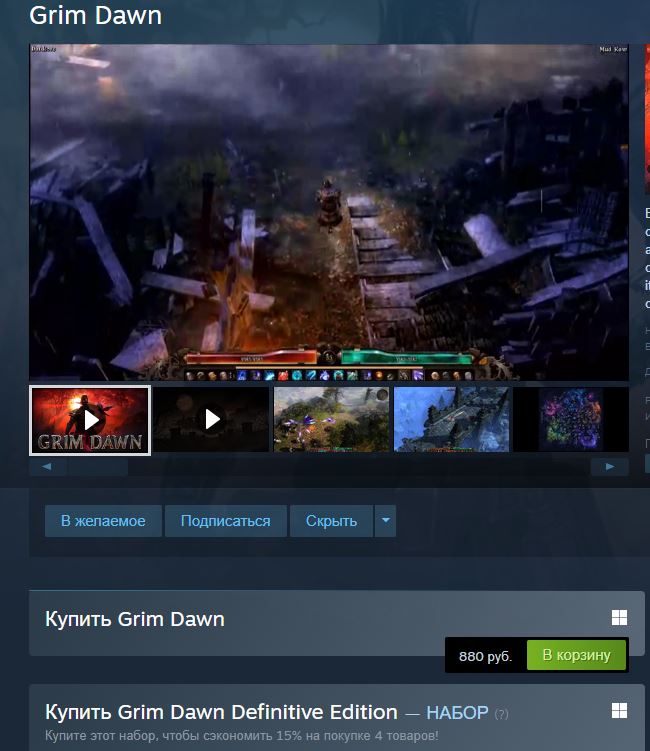Click Windows icon in Купить Grim Dawn box
Viewport: 650px width, 751px height.
click(619, 618)
